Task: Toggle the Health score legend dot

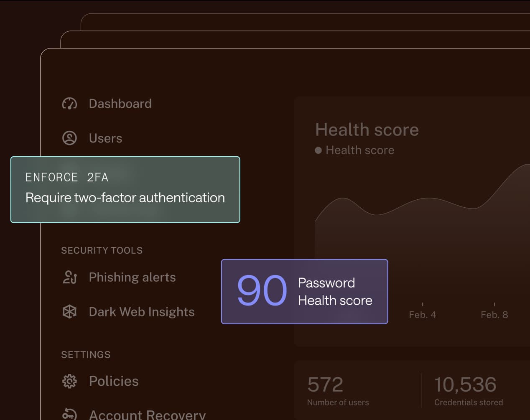Action: (x=318, y=150)
